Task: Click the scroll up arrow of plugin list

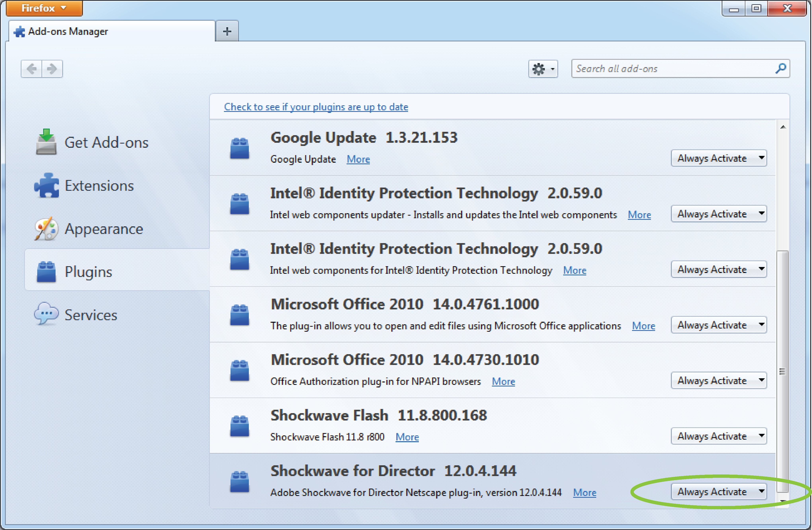Action: coord(783,127)
